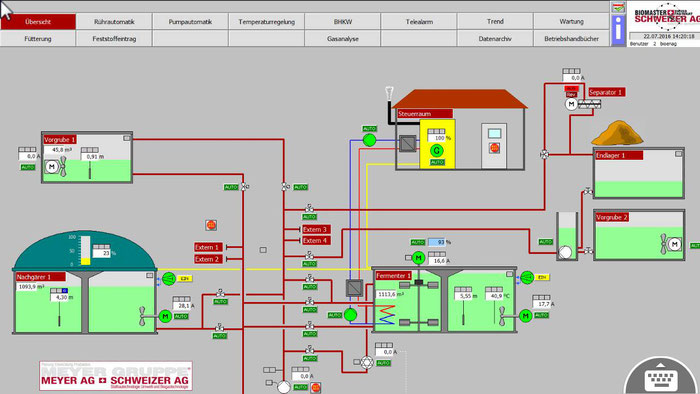Click the blue info icon
700x394 pixels.
click(618, 30)
